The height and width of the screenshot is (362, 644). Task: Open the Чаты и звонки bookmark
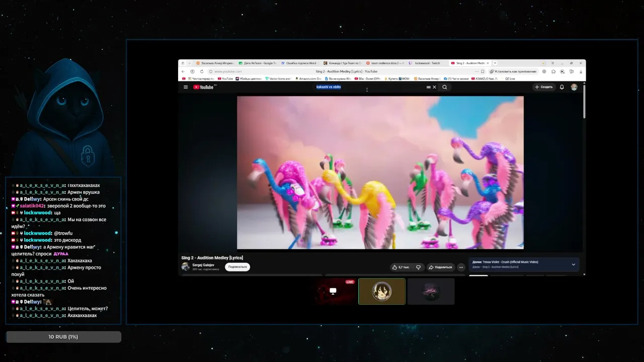(456, 79)
